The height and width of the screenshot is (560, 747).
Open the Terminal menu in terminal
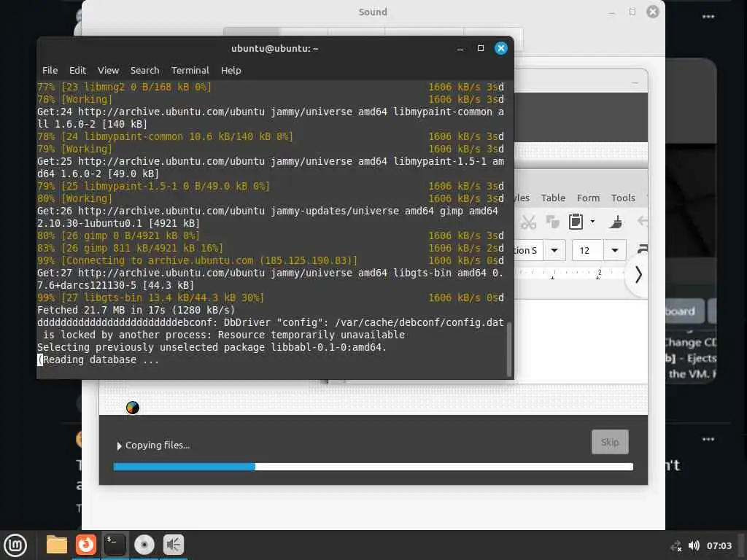click(x=190, y=71)
